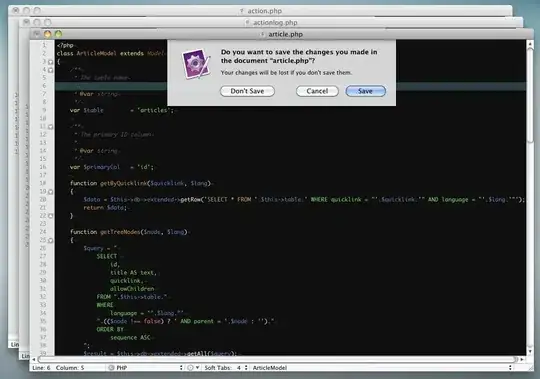Open the ArticleModel symbol dropdown
Image resolution: width=540 pixels, height=379 pixels.
click(x=381, y=368)
